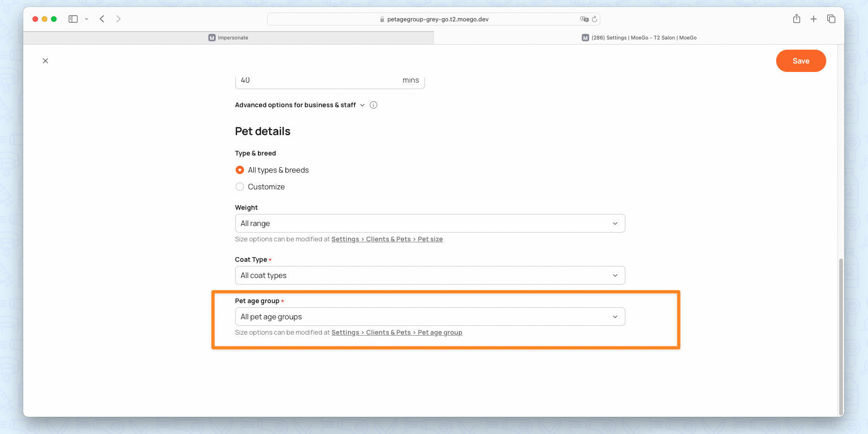Add a new tab with plus icon
Viewport: 868px width, 434px height.
pyautogui.click(x=814, y=19)
